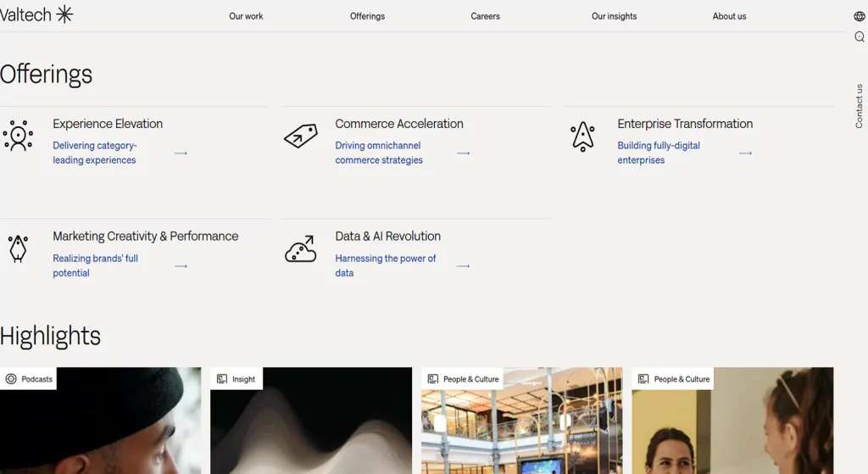Click the vertical Contact us link
This screenshot has height=474, width=868.
pyautogui.click(x=859, y=106)
